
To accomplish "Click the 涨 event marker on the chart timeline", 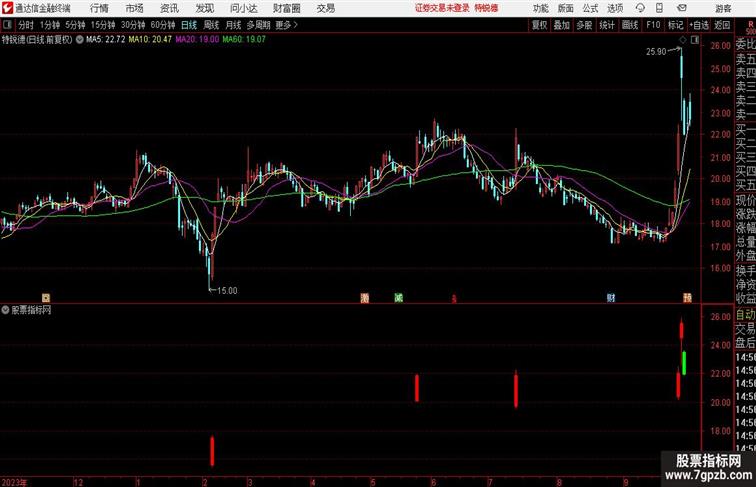I will (365, 298).
